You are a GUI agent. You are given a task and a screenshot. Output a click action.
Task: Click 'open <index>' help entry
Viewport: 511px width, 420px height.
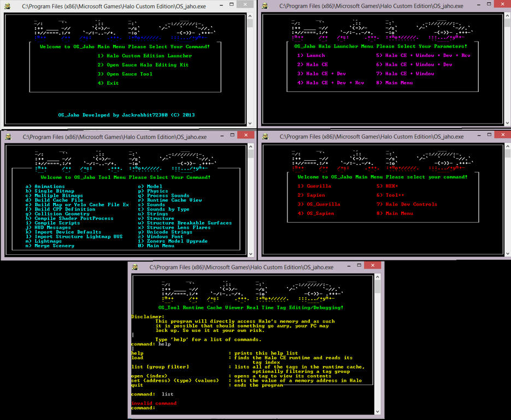(x=149, y=376)
